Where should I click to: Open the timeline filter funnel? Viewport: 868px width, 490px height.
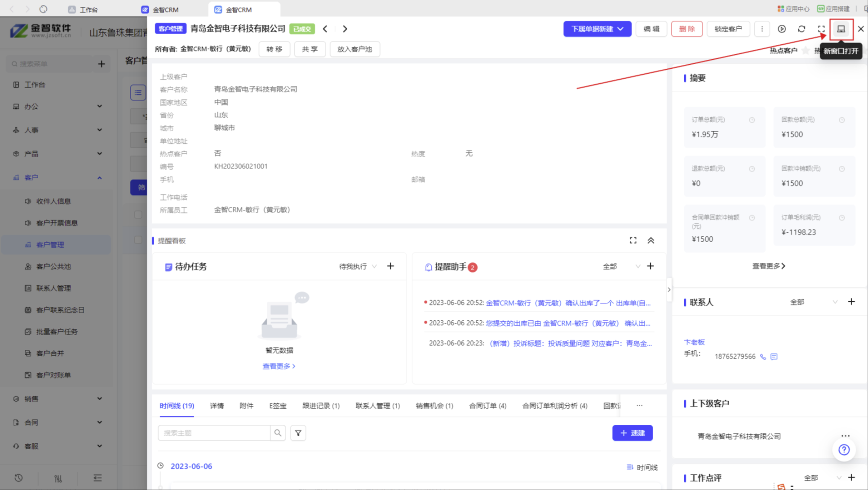click(298, 433)
